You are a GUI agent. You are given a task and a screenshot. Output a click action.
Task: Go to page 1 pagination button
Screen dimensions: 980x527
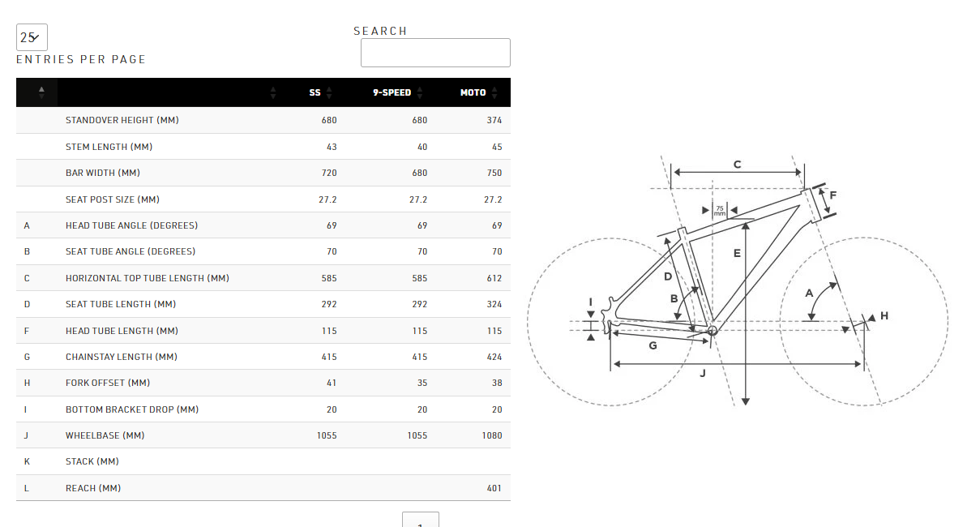[x=420, y=520]
